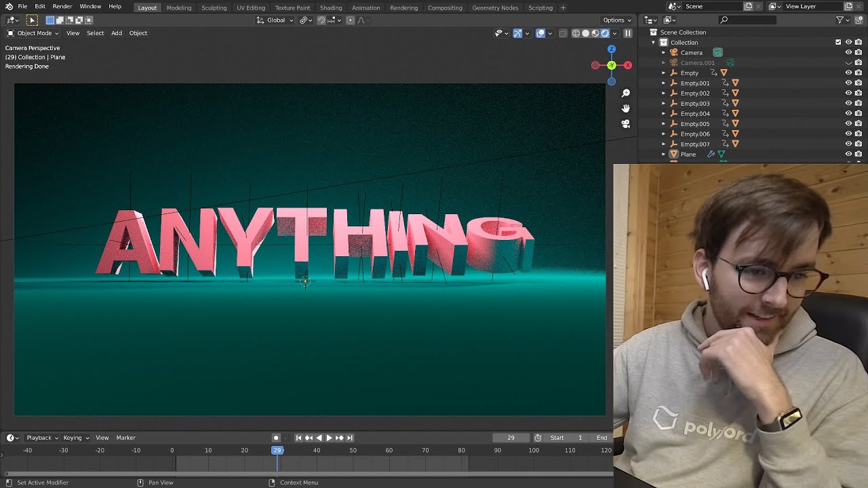Open the Global transform orientation dropdown
Screen dimensions: 868x488
point(275,20)
